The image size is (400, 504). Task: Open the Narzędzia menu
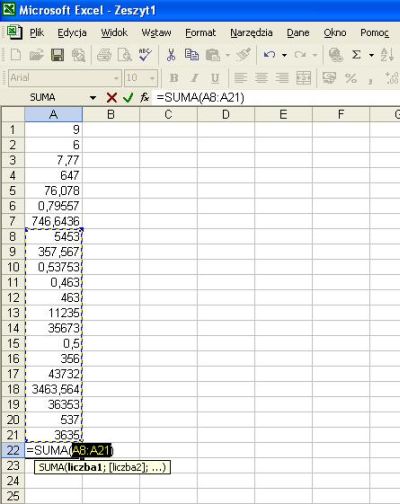[251, 33]
